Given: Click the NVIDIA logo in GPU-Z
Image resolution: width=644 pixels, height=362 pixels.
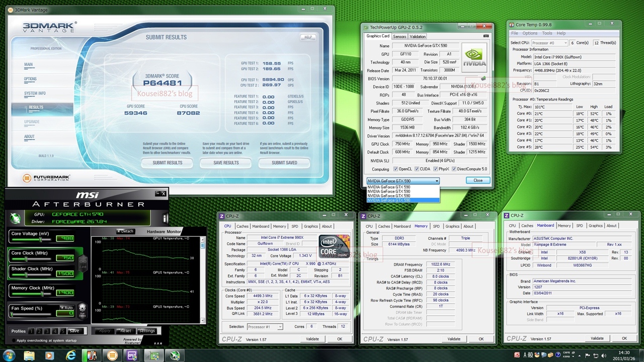Looking at the screenshot, I should point(474,57).
